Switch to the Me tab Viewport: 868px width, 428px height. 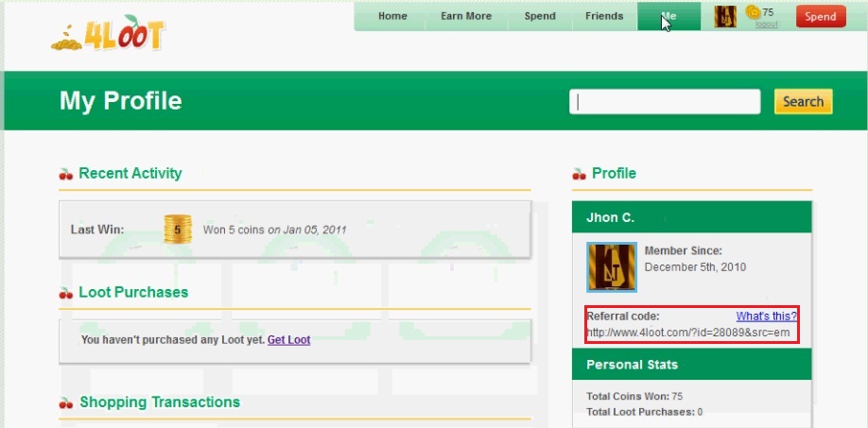tap(668, 16)
